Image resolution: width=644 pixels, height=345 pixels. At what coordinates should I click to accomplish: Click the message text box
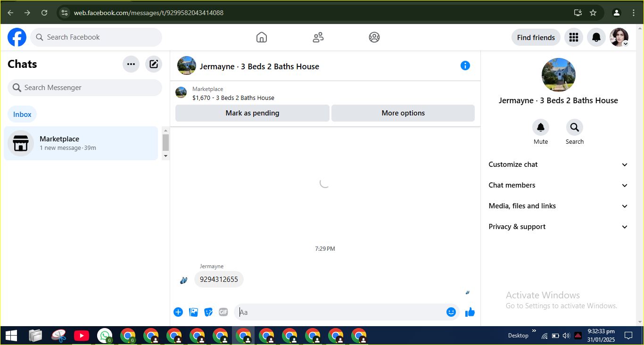tap(341, 312)
